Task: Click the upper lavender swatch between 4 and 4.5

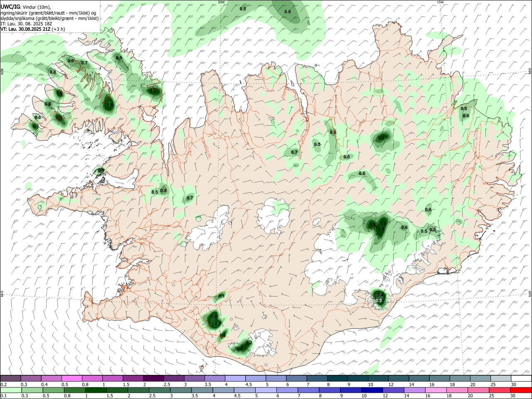Action: [x=235, y=378]
